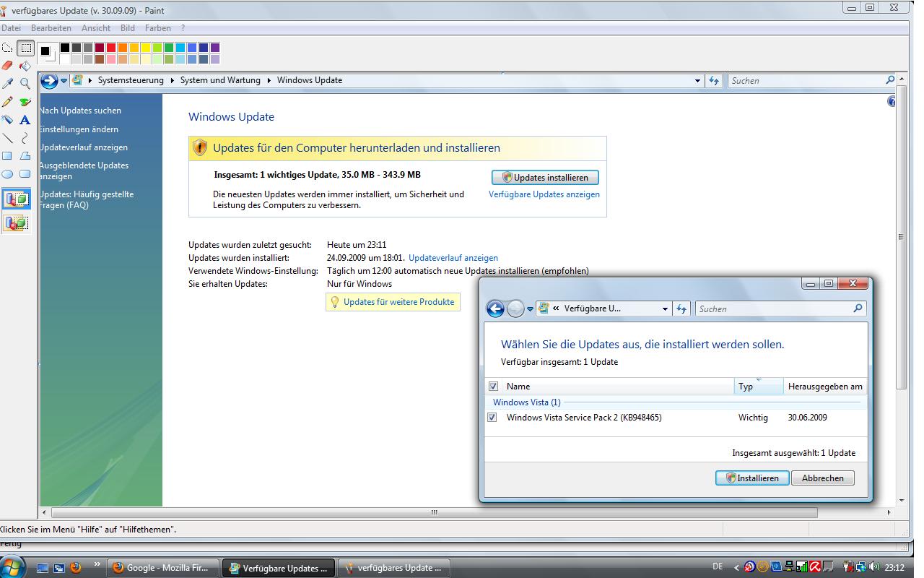Viewport: 924px width, 578px height.
Task: Refresh the Verfügbare Updates dialog address bar
Action: click(681, 309)
